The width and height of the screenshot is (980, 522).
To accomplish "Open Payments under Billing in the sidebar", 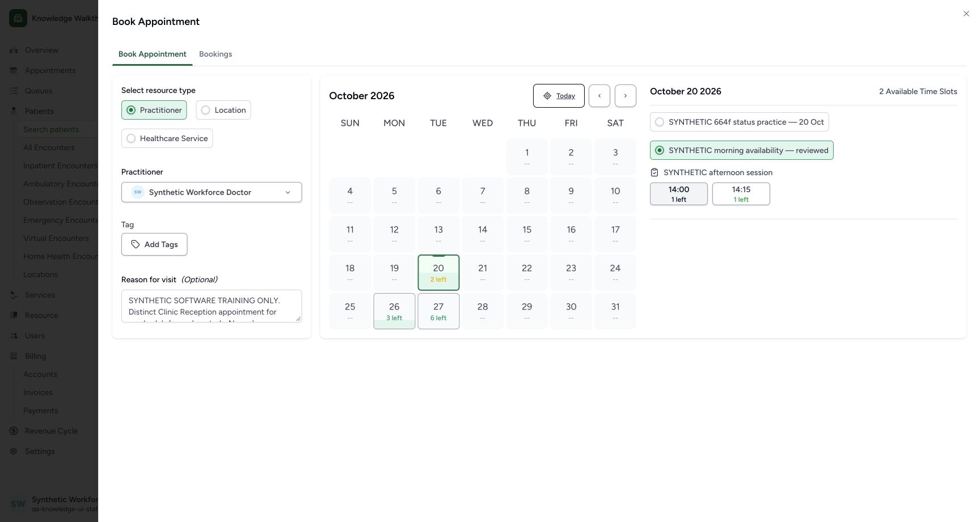I will point(40,410).
